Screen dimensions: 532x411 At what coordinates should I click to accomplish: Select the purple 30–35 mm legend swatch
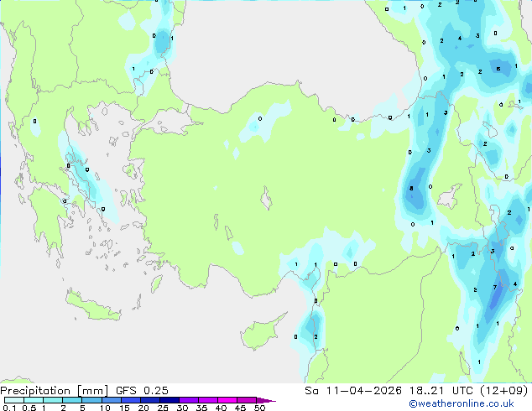click(189, 400)
